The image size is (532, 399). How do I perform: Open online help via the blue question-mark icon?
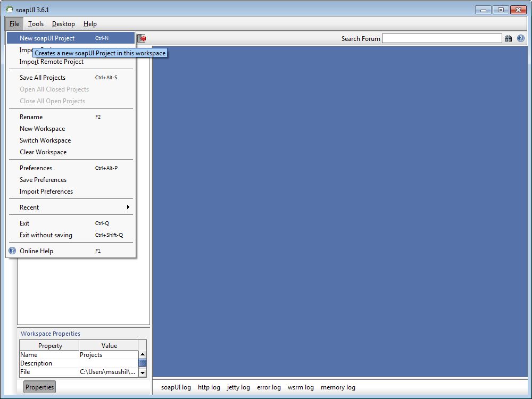coord(520,38)
